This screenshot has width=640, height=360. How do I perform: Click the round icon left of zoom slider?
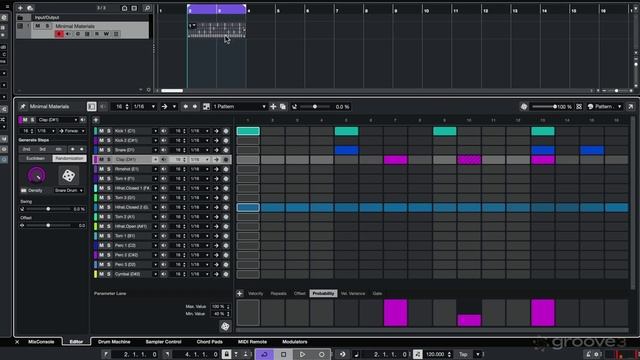[524, 107]
